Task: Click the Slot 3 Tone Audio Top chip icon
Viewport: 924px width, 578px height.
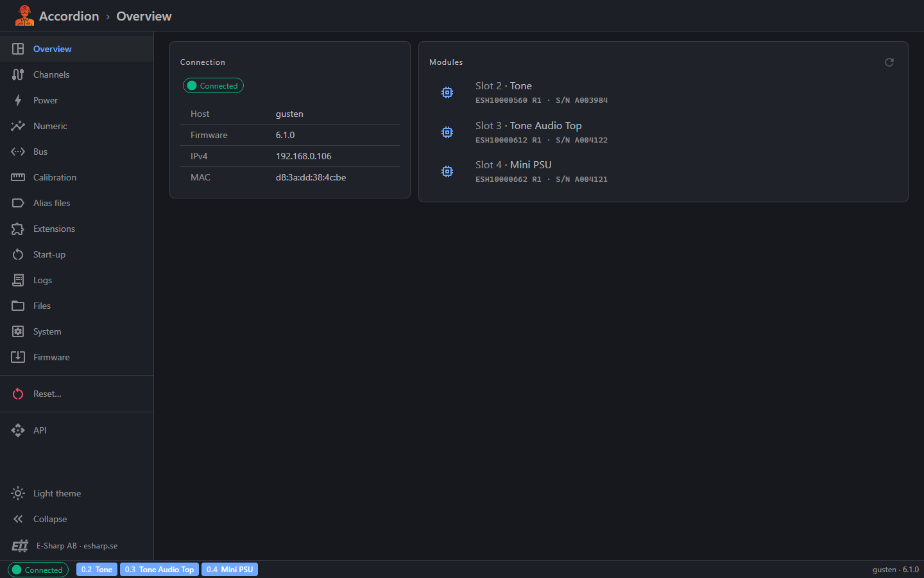Action: pos(447,132)
